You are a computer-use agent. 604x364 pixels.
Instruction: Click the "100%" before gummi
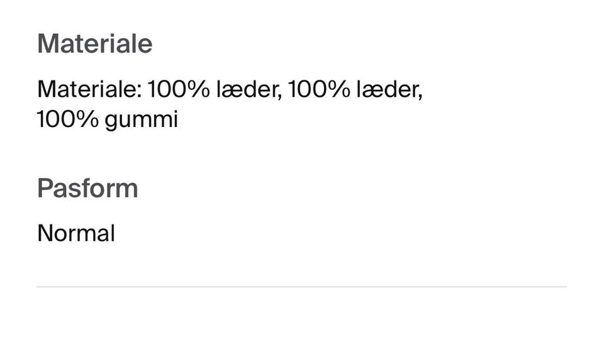coord(68,119)
